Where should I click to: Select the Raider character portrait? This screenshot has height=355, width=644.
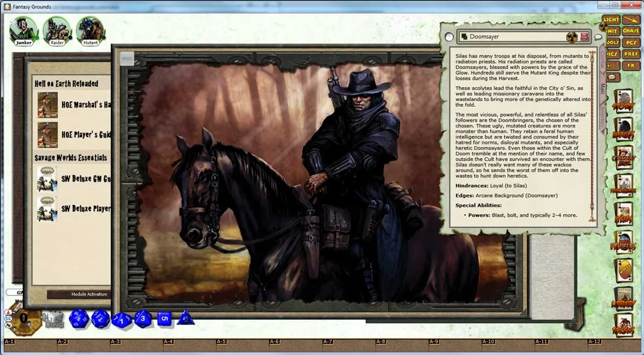point(57,31)
